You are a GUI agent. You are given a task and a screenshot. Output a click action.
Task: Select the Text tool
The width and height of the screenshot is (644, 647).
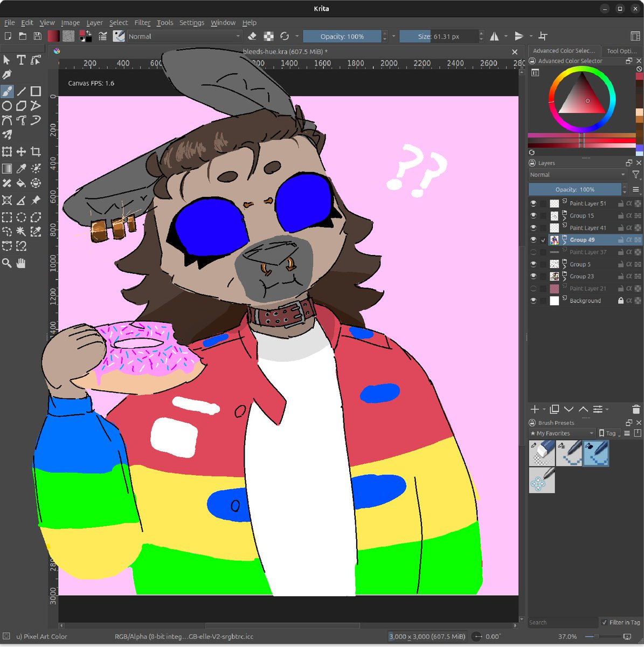click(21, 60)
